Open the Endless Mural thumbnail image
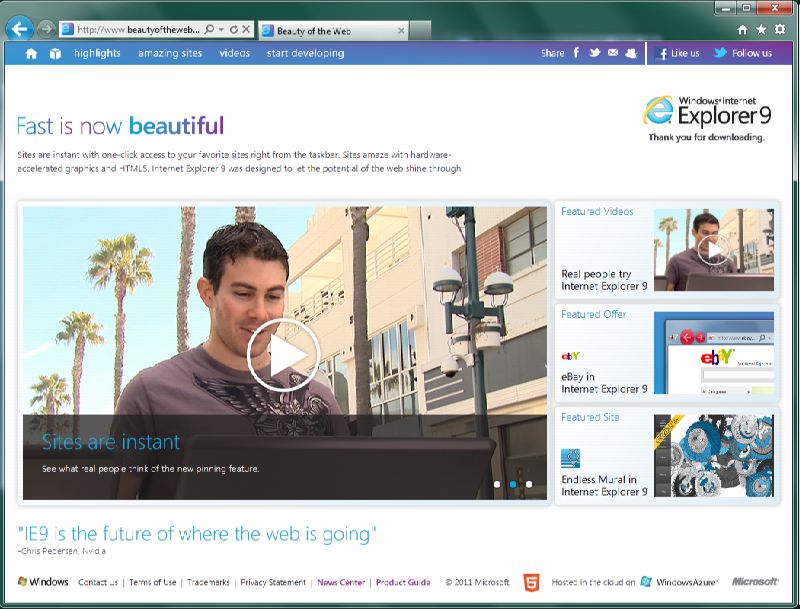 (714, 456)
